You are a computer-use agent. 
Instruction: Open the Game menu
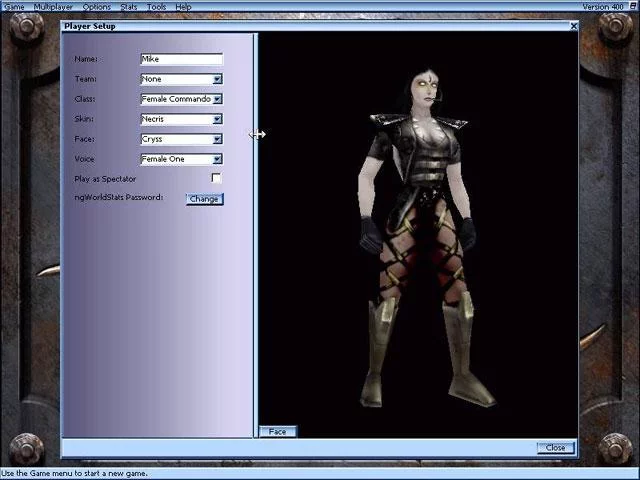tap(14, 7)
